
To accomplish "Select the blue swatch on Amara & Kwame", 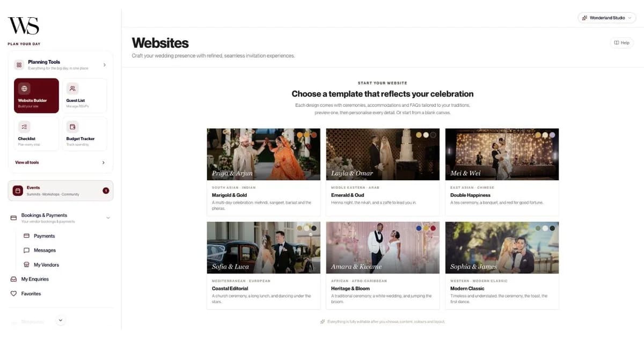I will pos(419,228).
